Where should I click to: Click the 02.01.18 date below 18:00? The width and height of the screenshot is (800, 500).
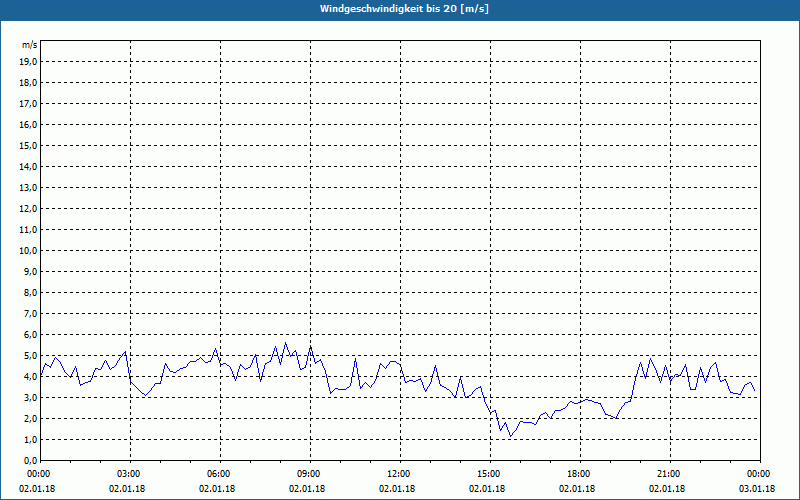[577, 489]
